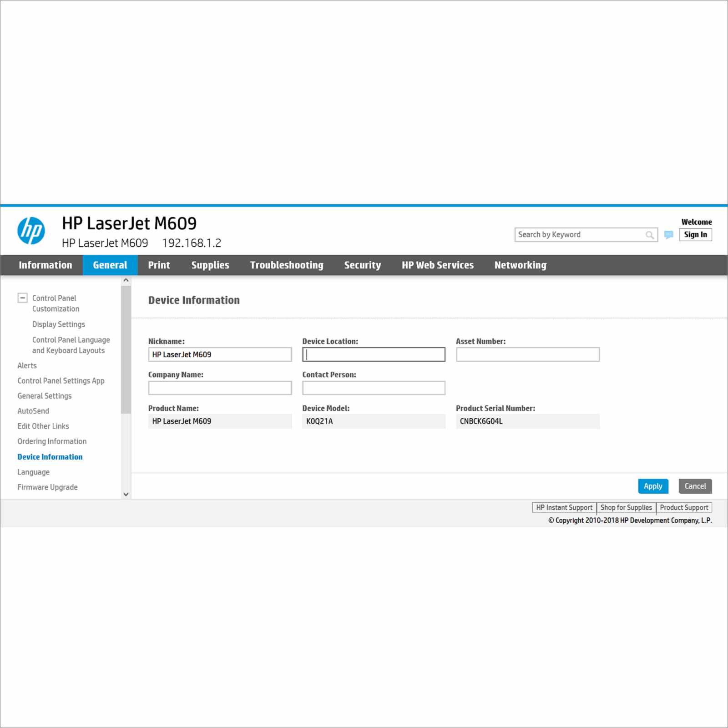This screenshot has height=728, width=728.
Task: Open the Security tab
Action: point(363,265)
